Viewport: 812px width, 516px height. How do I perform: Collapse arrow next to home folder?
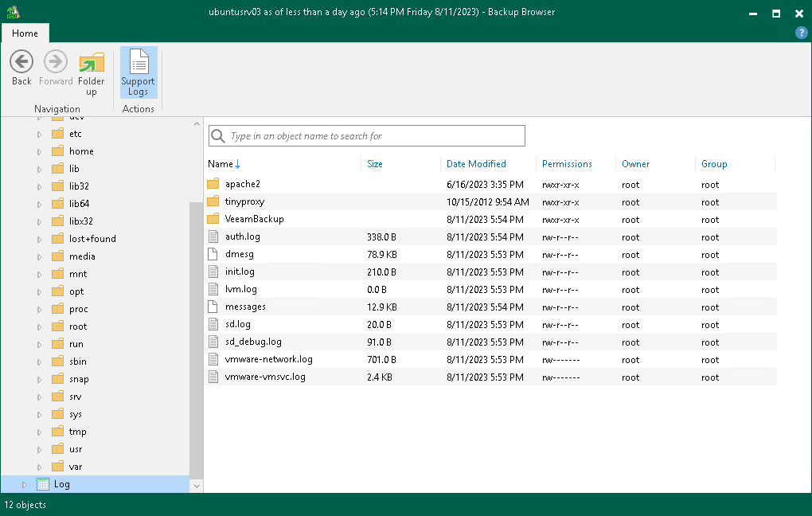[x=39, y=150]
